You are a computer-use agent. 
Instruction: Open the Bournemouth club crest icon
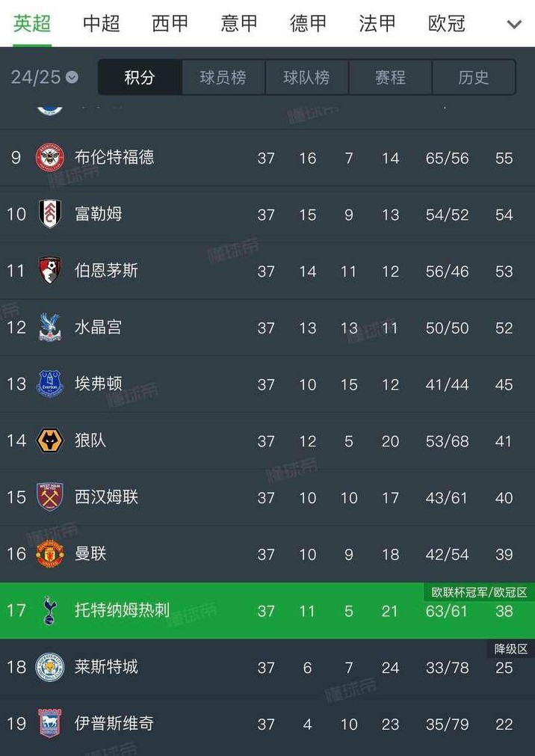(49, 271)
